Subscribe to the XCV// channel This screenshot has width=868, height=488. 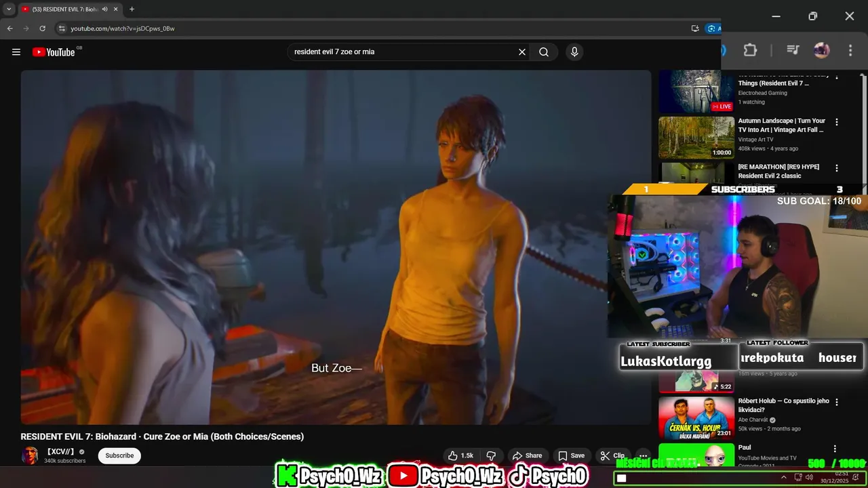[119, 455]
